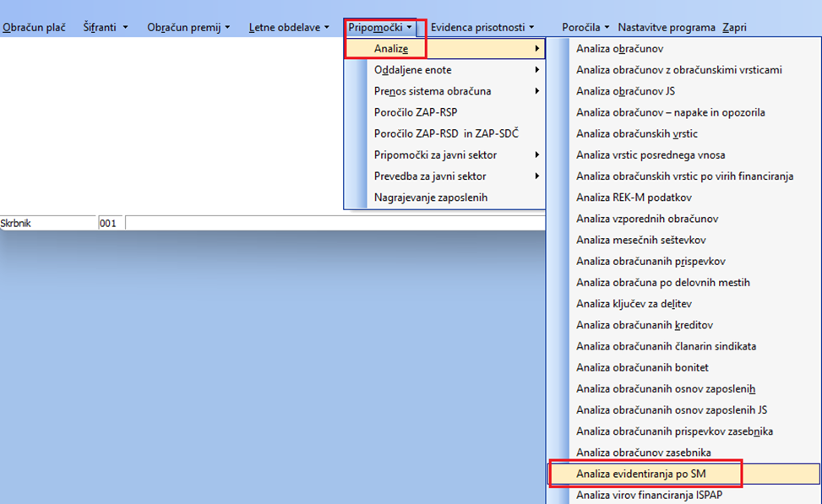822x504 pixels.
Task: Open the Poročila menu
Action: click(585, 27)
